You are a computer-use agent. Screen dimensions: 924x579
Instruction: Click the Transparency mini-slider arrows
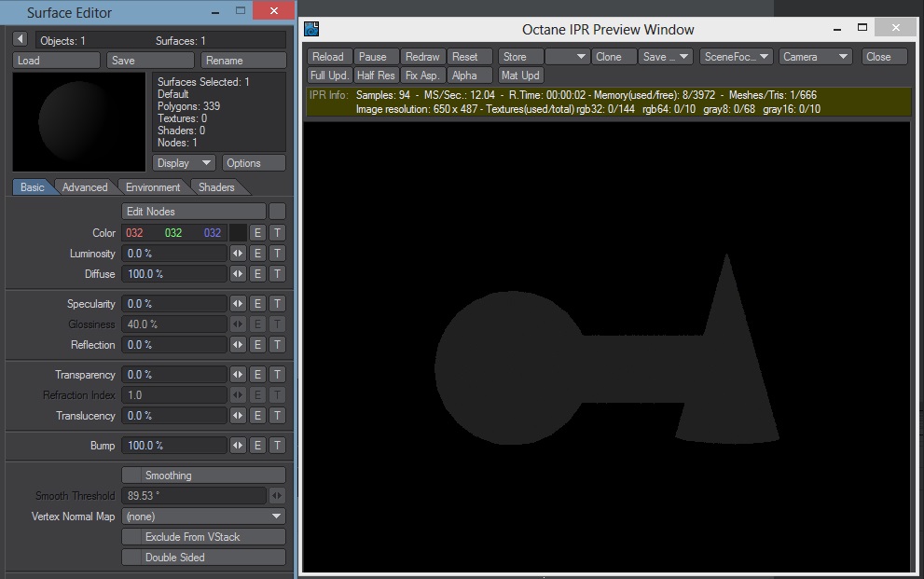[238, 375]
